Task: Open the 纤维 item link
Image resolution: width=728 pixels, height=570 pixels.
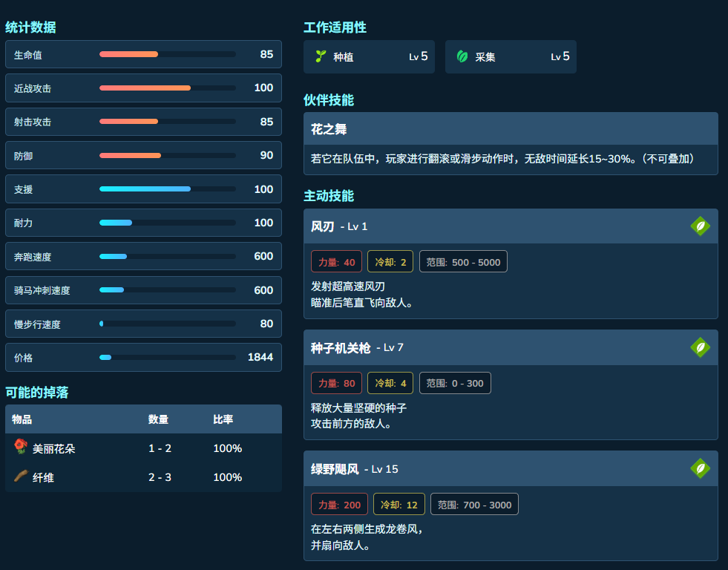Action: tap(43, 478)
